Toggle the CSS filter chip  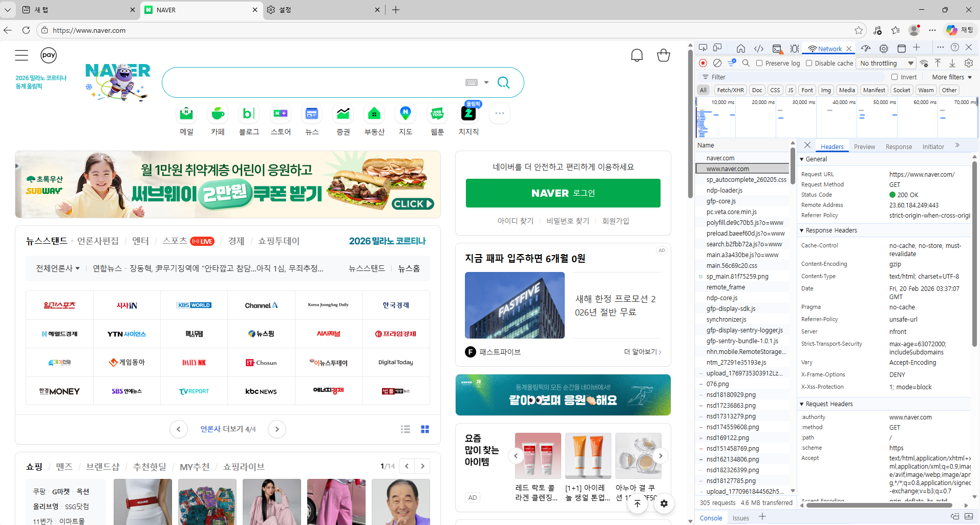(x=775, y=90)
